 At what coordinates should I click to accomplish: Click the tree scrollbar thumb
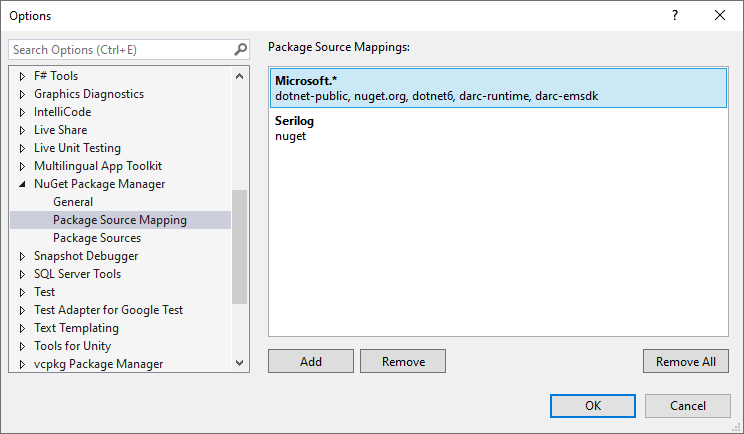(240, 247)
